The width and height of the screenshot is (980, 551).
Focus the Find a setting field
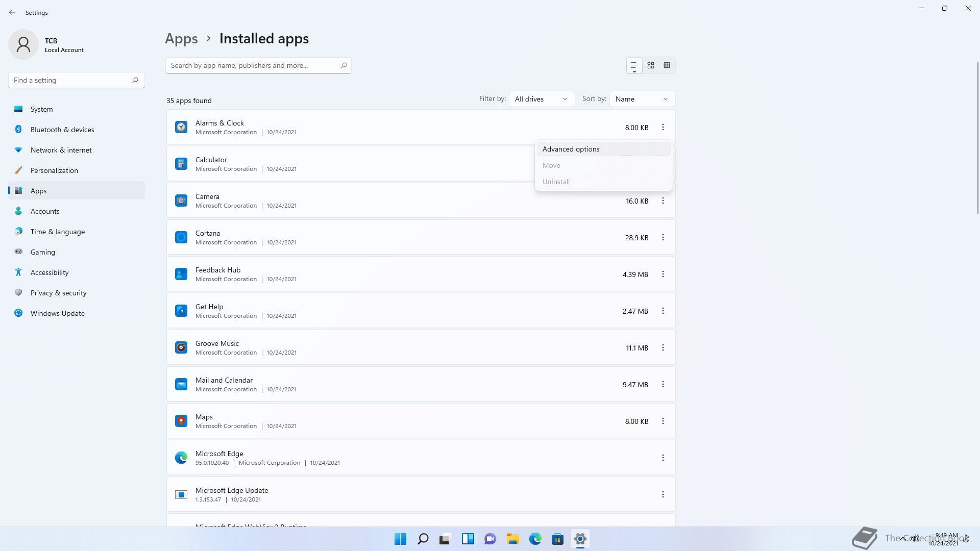[x=77, y=80]
